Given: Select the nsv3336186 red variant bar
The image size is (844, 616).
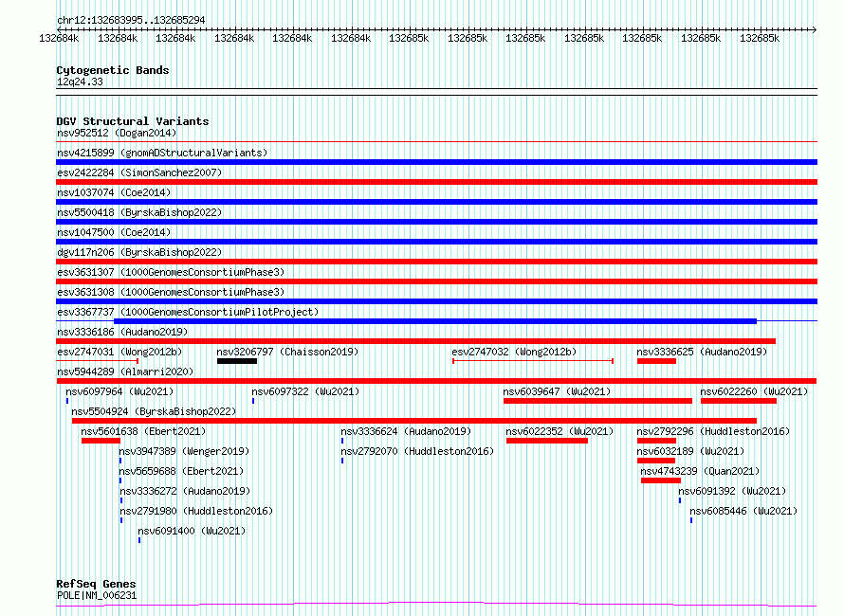Looking at the screenshot, I should click(x=416, y=341).
